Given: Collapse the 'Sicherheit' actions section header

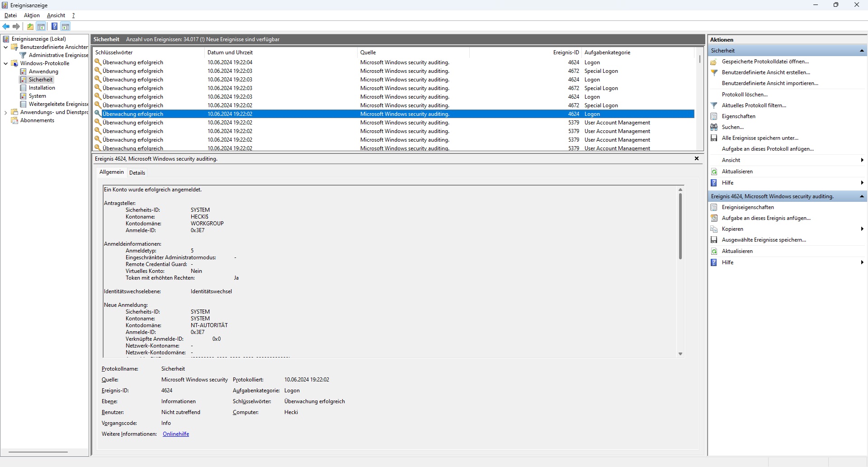Looking at the screenshot, I should point(862,50).
